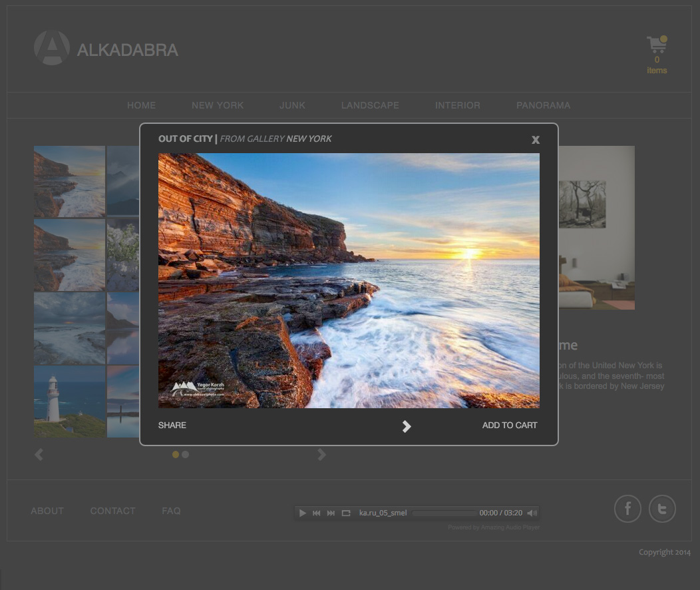Viewport: 700px width, 590px height.
Task: Open the Twitter social icon
Action: pyautogui.click(x=662, y=509)
